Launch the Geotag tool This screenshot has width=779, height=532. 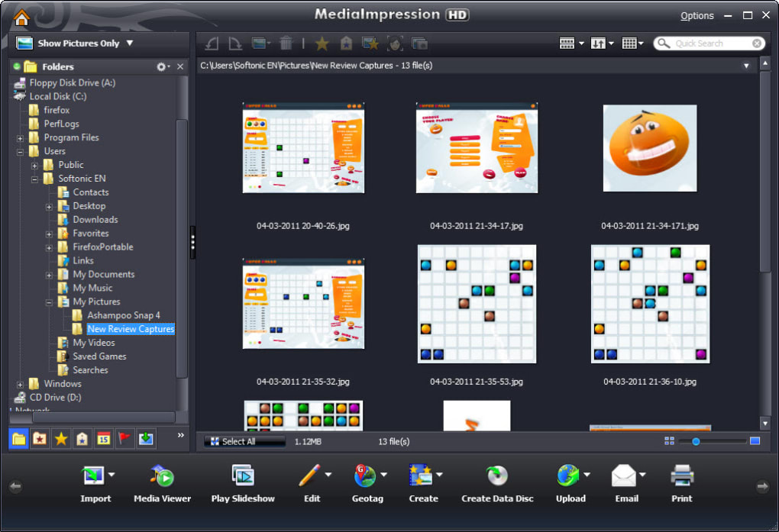click(x=367, y=484)
